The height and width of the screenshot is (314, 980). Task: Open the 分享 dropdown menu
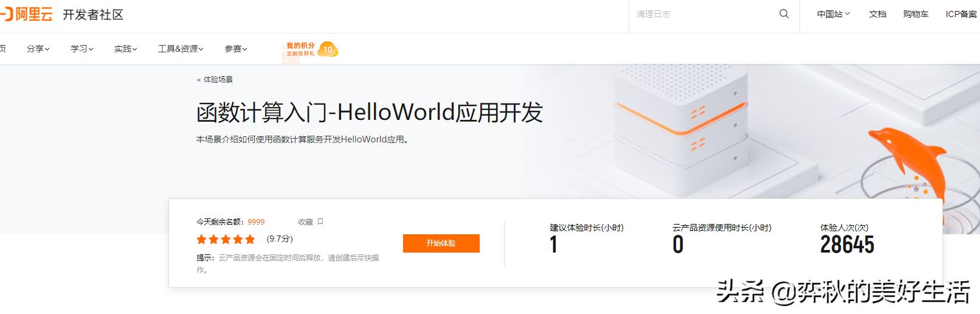(x=38, y=49)
